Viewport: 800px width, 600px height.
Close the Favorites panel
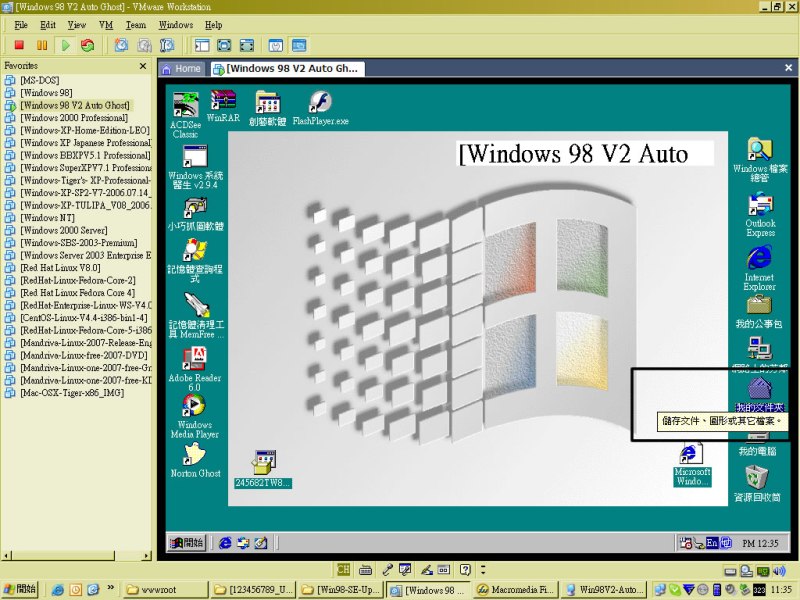143,66
